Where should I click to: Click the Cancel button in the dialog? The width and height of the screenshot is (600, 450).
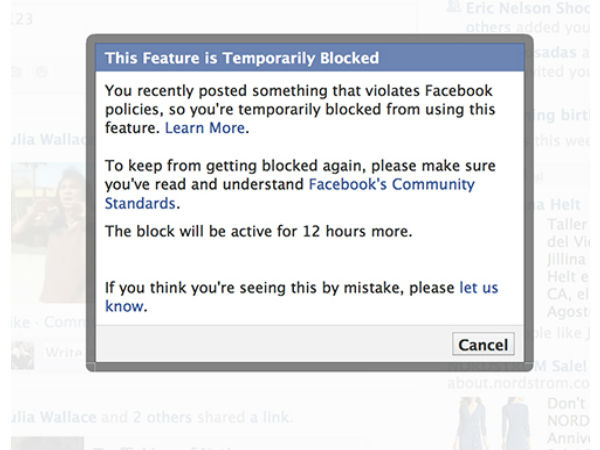(483, 345)
